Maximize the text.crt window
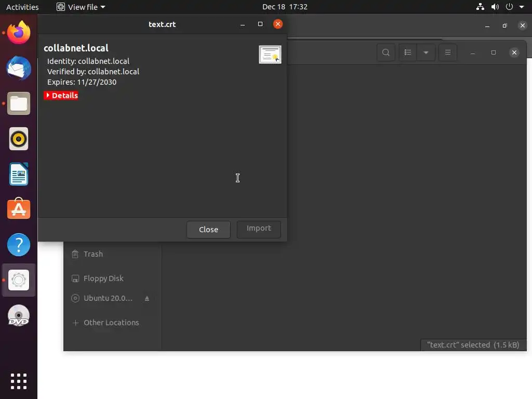 [260, 24]
